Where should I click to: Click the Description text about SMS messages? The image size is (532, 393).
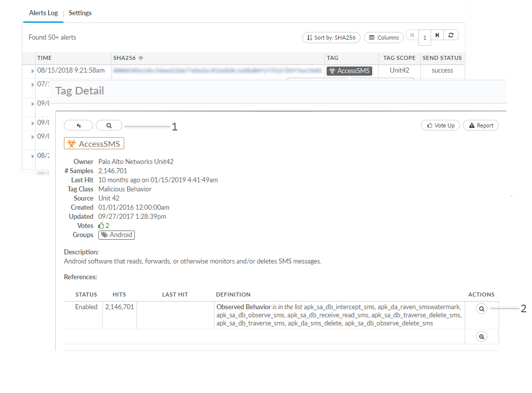click(x=192, y=261)
